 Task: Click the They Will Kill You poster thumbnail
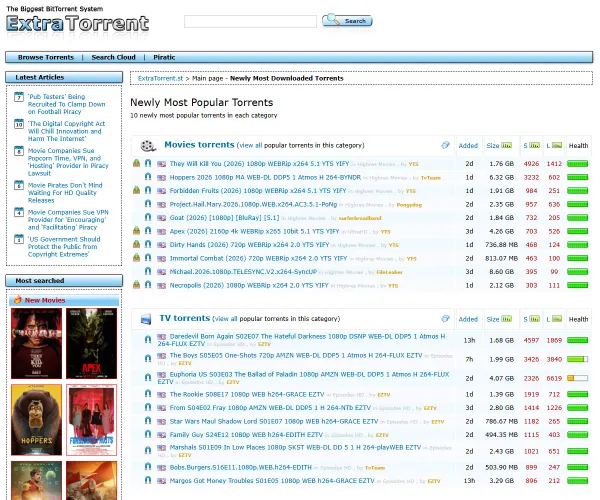[x=36, y=344]
